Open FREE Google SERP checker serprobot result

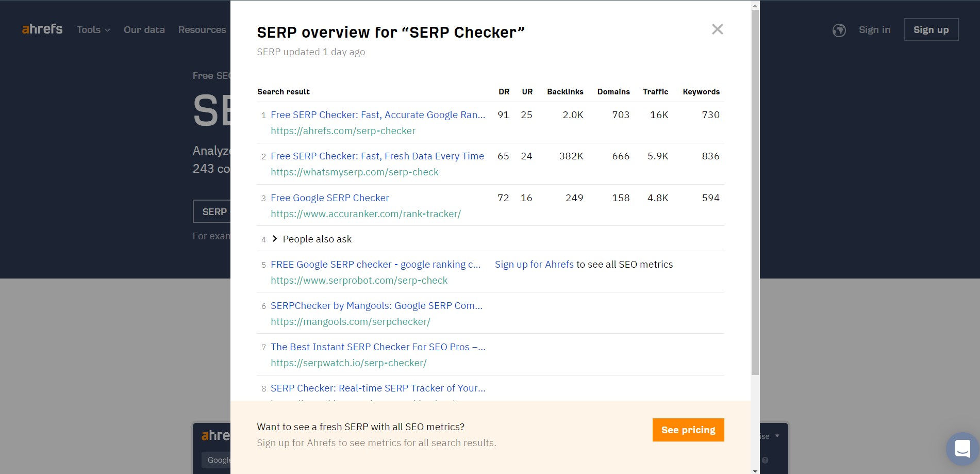coord(375,265)
